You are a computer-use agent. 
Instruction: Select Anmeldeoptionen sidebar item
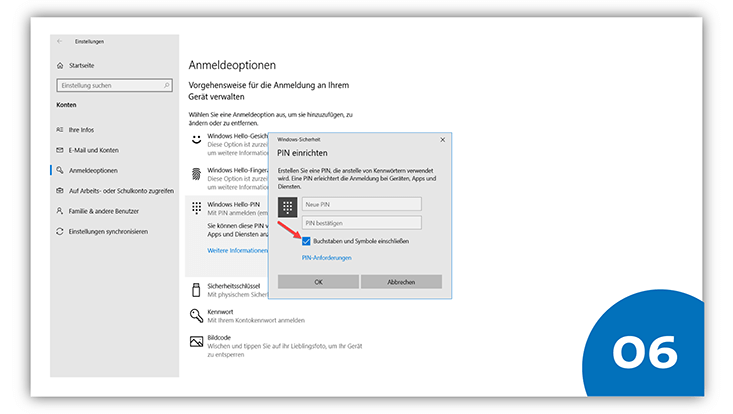coord(93,170)
